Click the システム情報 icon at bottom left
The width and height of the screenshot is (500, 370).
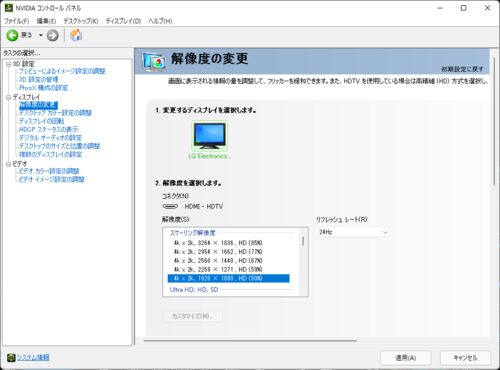(11, 358)
